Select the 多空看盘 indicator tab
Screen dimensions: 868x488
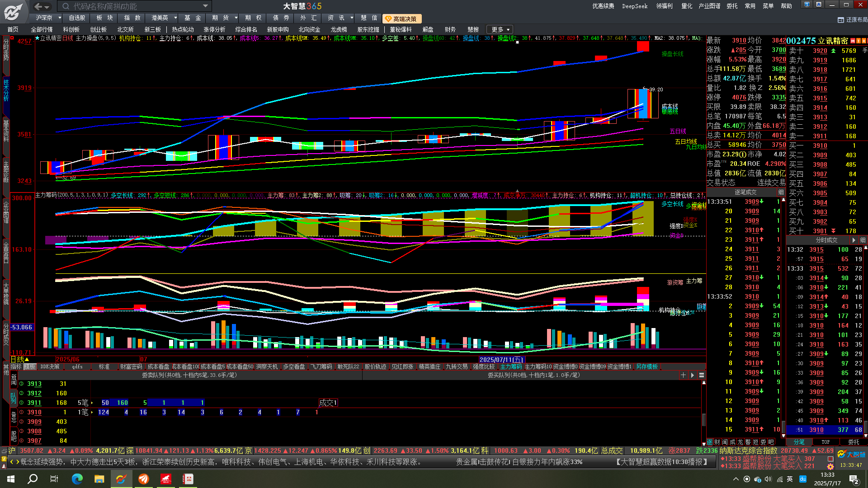(294, 366)
